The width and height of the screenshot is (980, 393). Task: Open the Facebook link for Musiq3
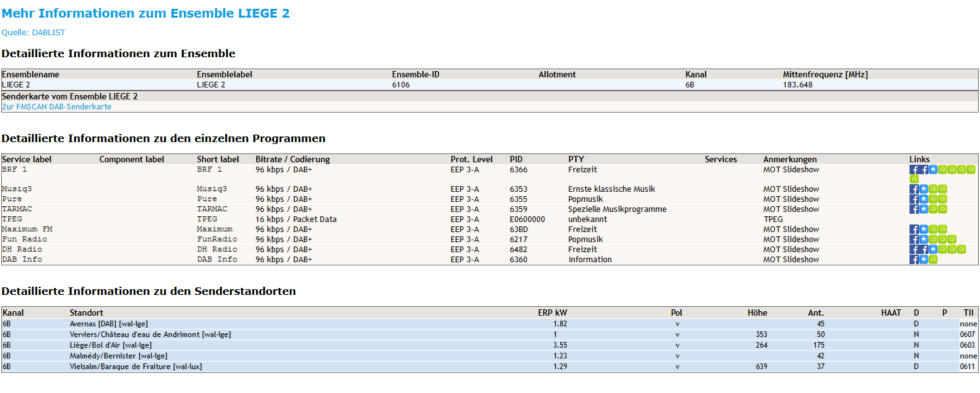click(x=914, y=189)
